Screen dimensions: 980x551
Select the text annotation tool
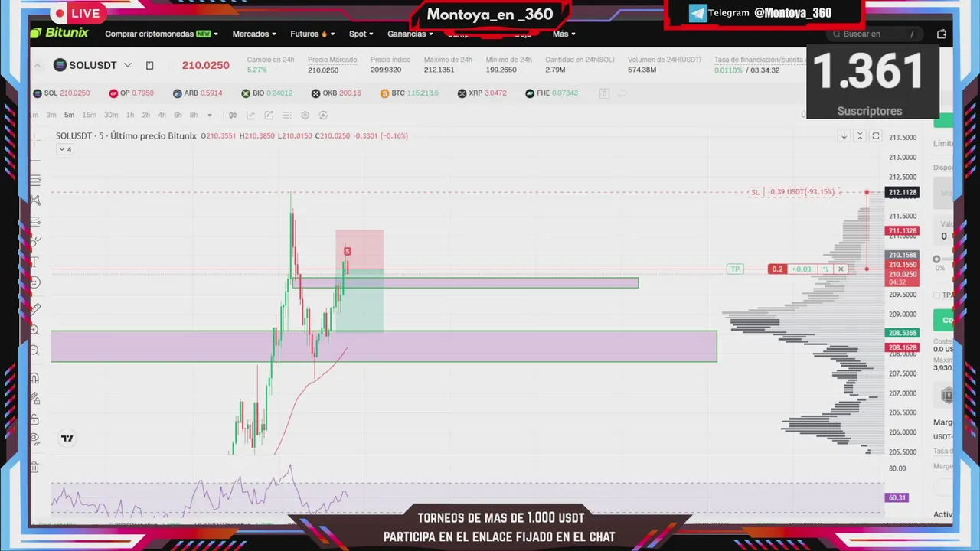(x=35, y=262)
